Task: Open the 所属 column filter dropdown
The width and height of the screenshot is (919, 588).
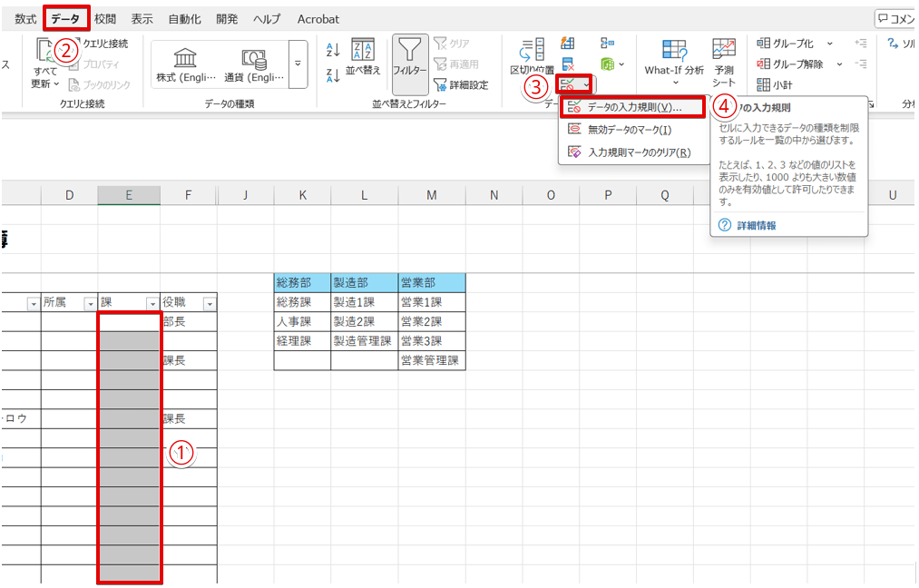Action: pos(89,304)
